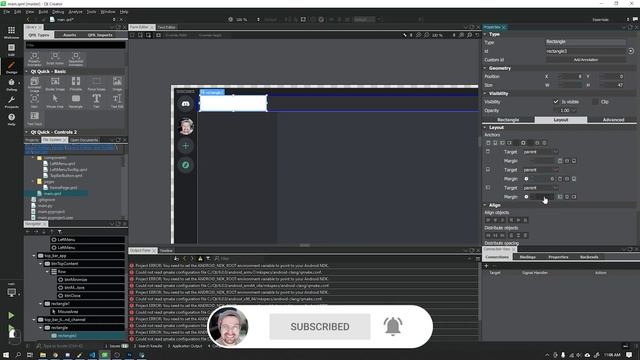
Task: Click the navigator filter tree icon
Action: click(x=60, y=232)
